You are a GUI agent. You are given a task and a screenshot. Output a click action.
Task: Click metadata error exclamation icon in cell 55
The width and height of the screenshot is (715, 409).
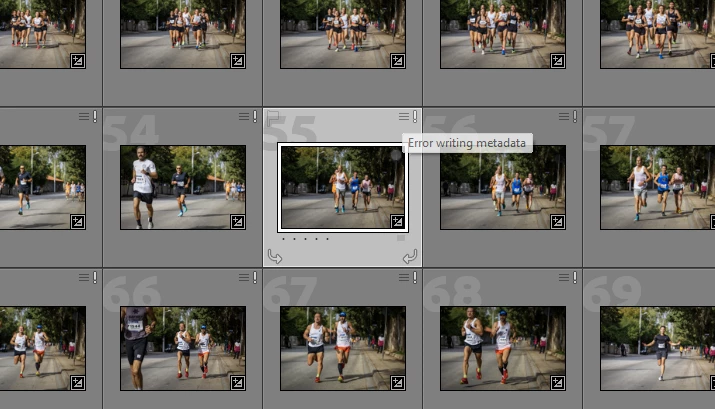[x=415, y=117]
